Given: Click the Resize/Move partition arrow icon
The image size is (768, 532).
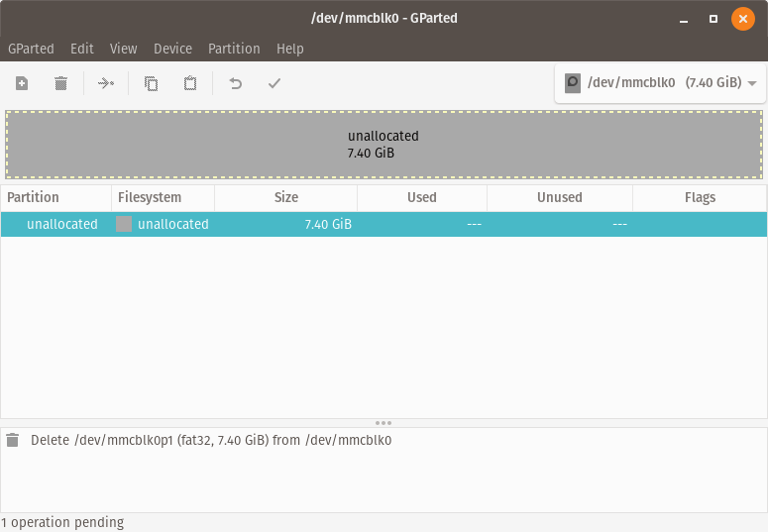Looking at the screenshot, I should pos(106,83).
